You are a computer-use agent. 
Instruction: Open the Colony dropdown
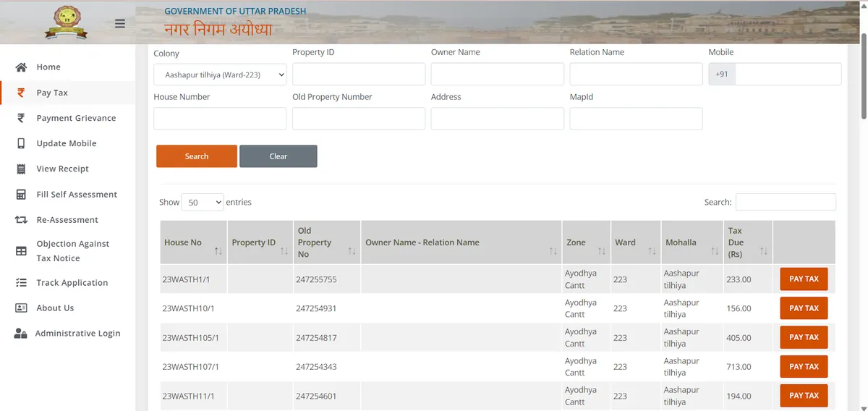pyautogui.click(x=220, y=75)
